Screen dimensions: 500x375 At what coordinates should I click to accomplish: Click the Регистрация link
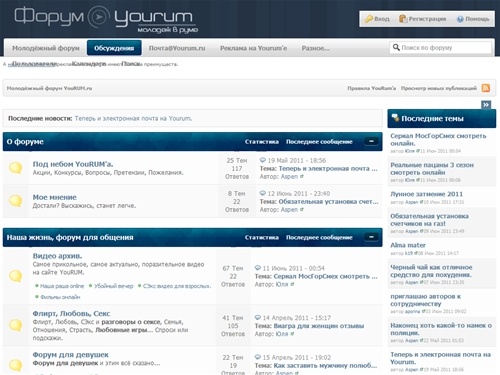427,19
